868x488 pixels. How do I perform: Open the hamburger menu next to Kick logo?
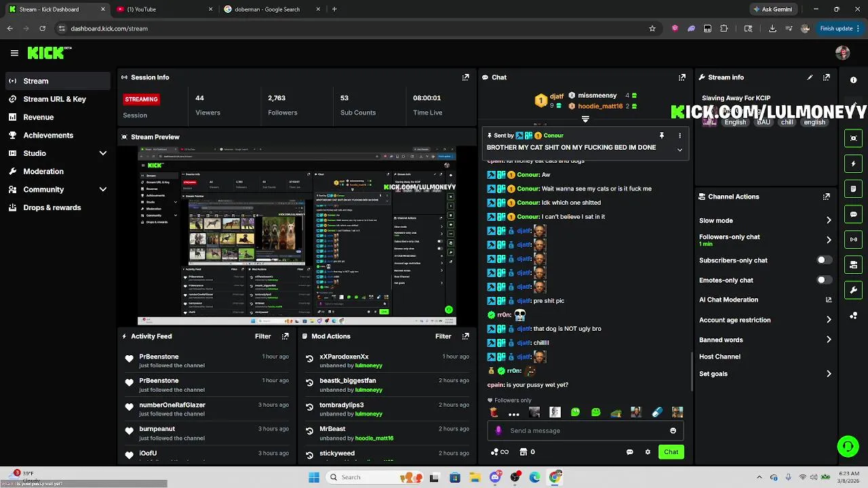[14, 53]
